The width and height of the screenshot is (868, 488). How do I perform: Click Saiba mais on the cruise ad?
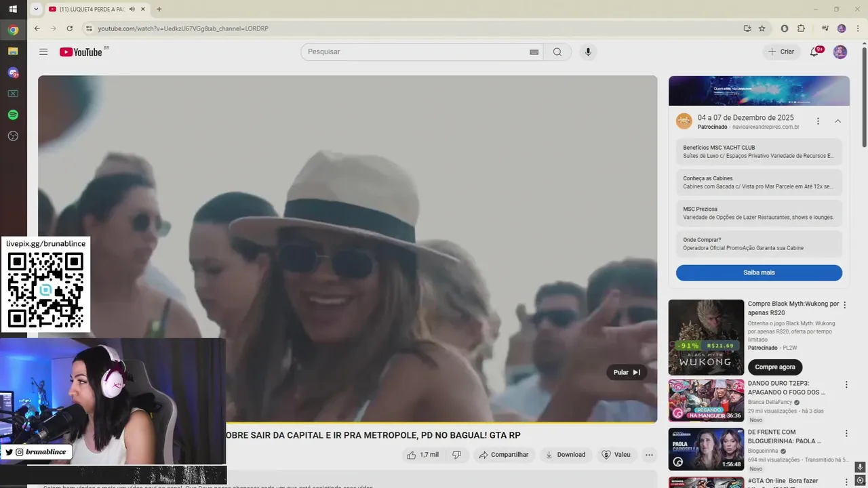click(759, 272)
